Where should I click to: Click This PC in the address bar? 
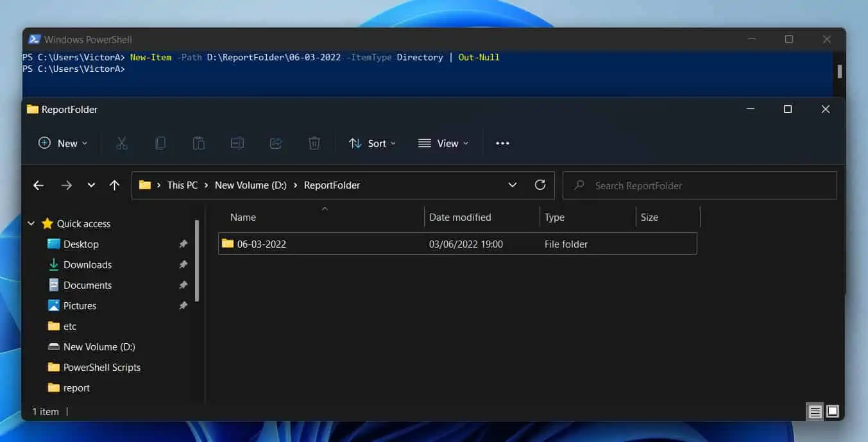[x=182, y=185]
